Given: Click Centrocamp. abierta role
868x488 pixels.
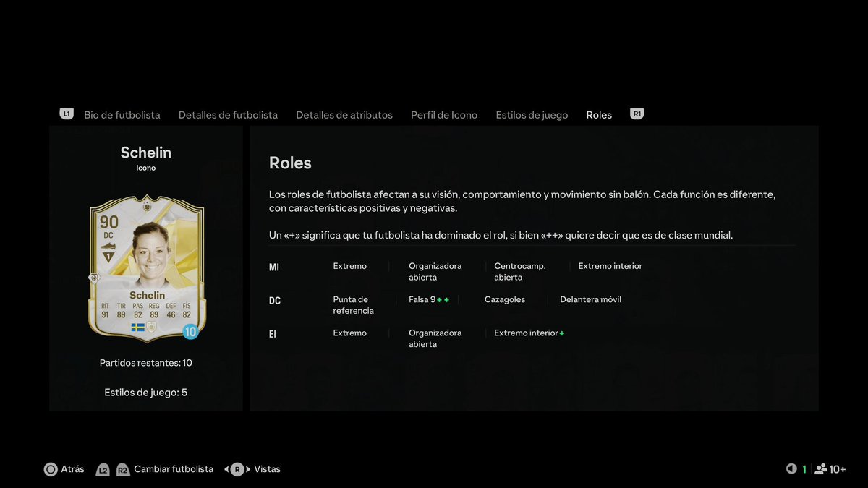Looking at the screenshot, I should pos(520,272).
